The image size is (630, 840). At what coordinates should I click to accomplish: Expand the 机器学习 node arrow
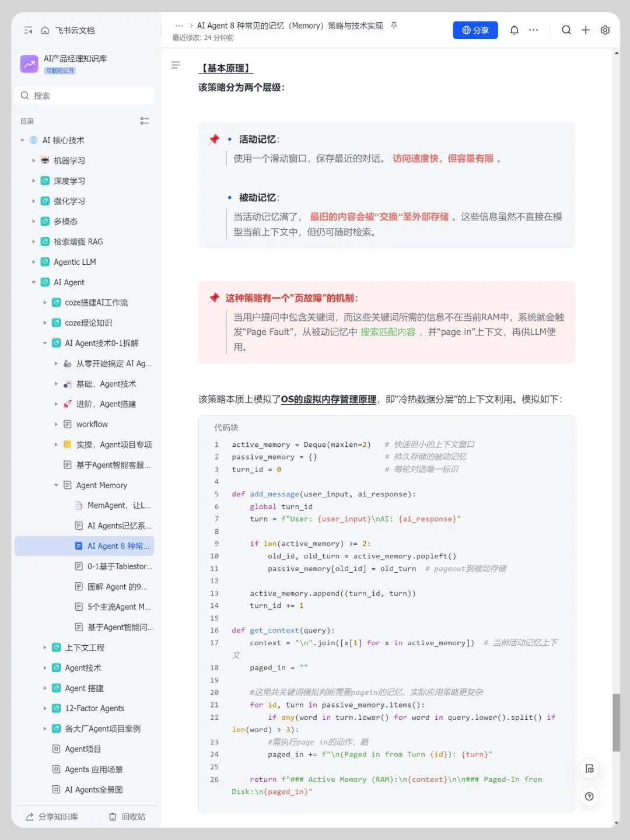point(33,161)
